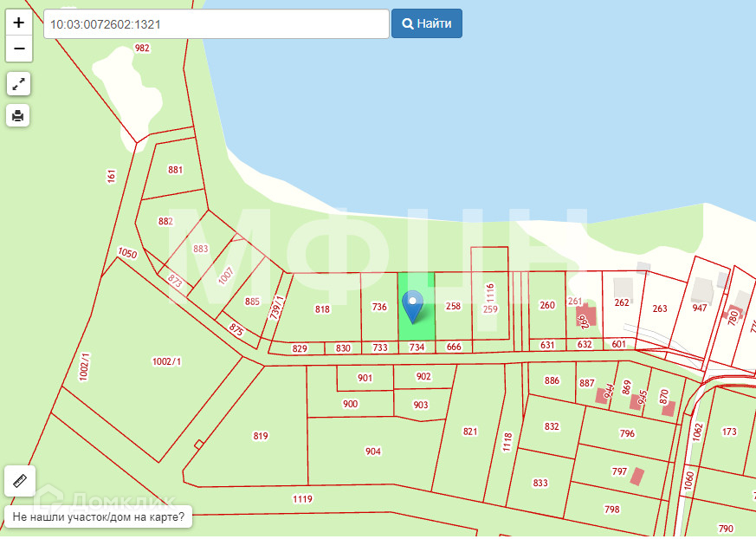Click the Найти search button
The width and height of the screenshot is (756, 539).
coord(427,23)
